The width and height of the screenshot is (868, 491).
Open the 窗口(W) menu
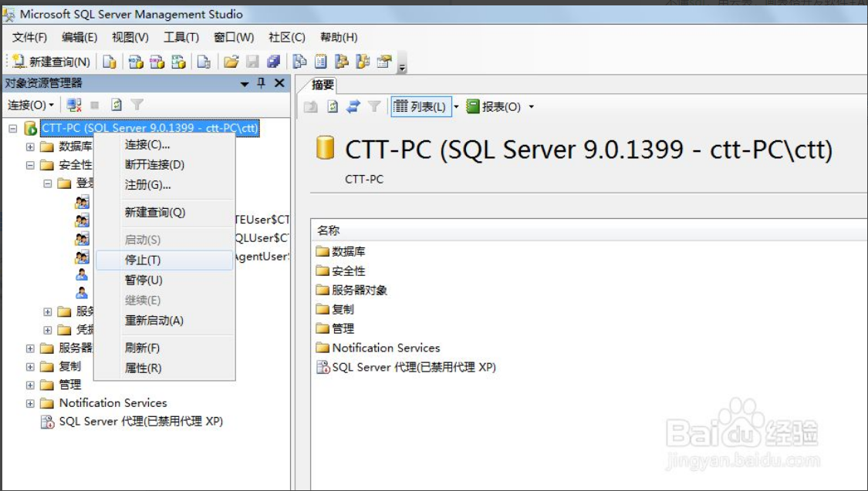234,37
